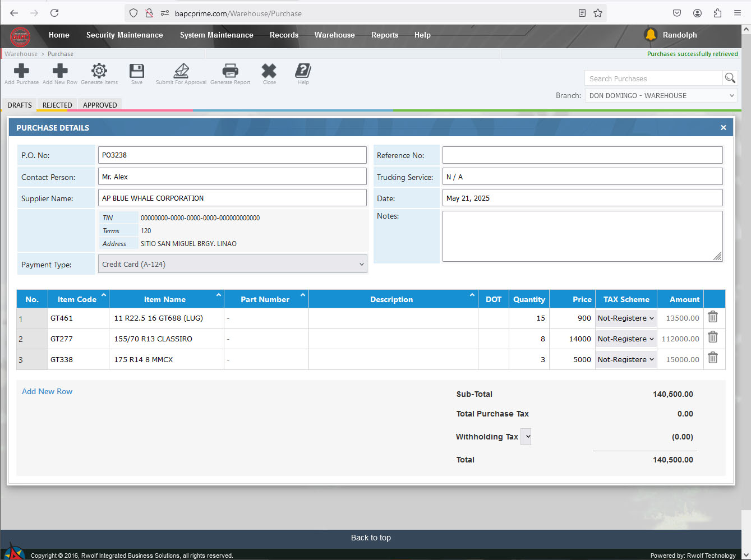The height and width of the screenshot is (560, 751).
Task: Delete row GT338 using trash icon
Action: tap(712, 359)
